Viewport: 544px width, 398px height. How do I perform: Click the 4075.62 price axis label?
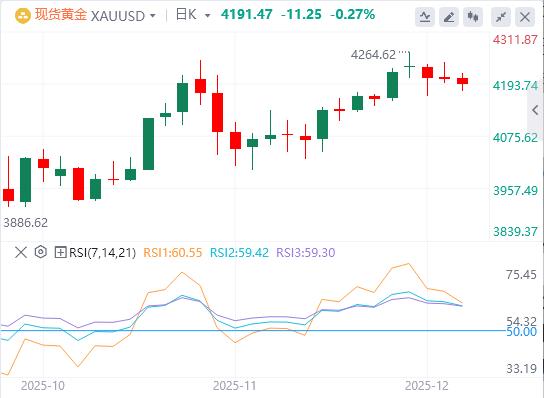[516, 138]
